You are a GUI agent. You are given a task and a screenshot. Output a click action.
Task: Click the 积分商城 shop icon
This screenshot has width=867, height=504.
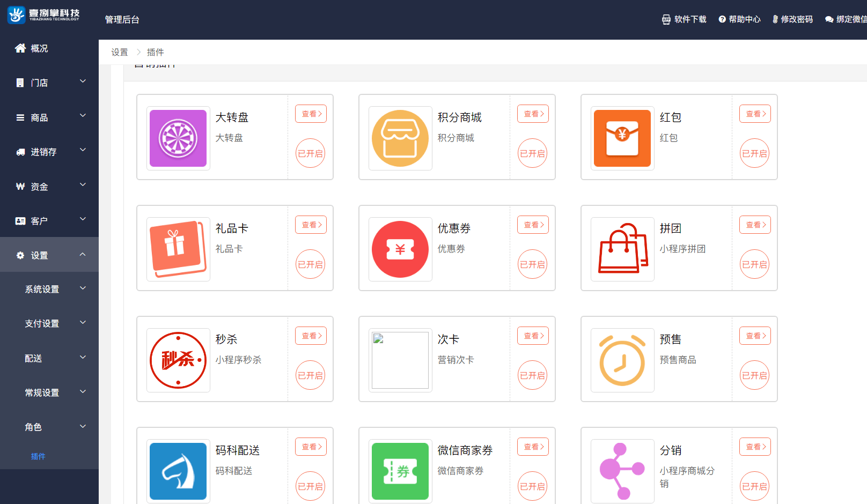pos(400,138)
